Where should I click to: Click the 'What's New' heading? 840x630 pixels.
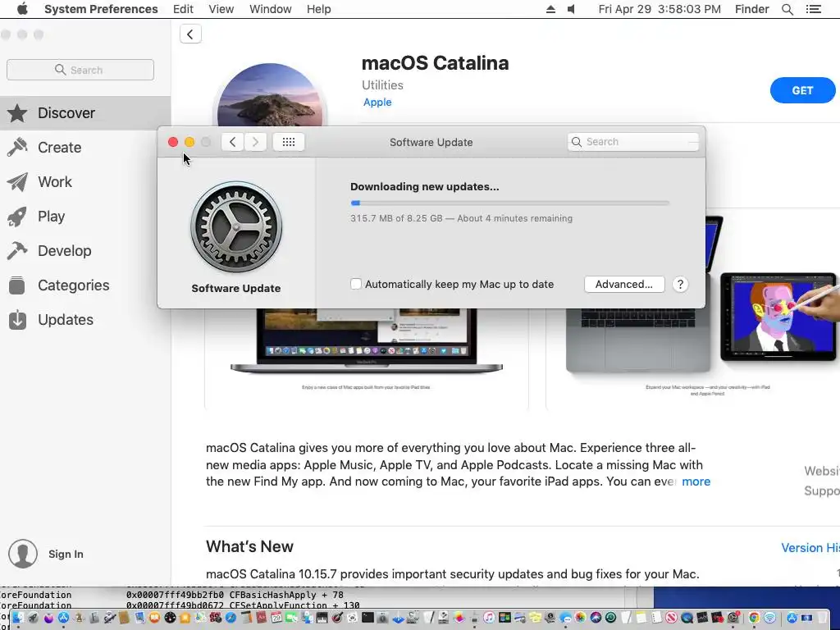pyautogui.click(x=249, y=546)
